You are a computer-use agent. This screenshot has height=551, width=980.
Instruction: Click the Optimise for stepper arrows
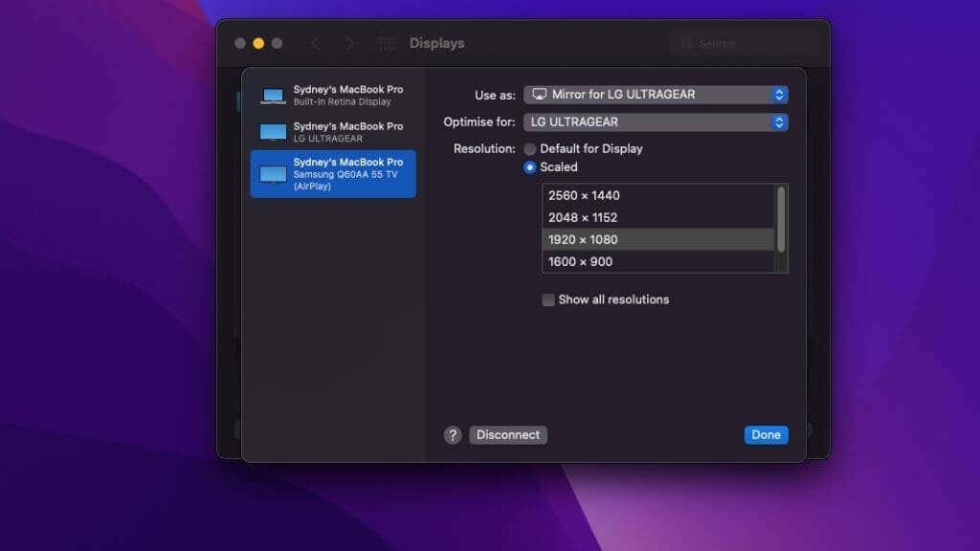(779, 121)
